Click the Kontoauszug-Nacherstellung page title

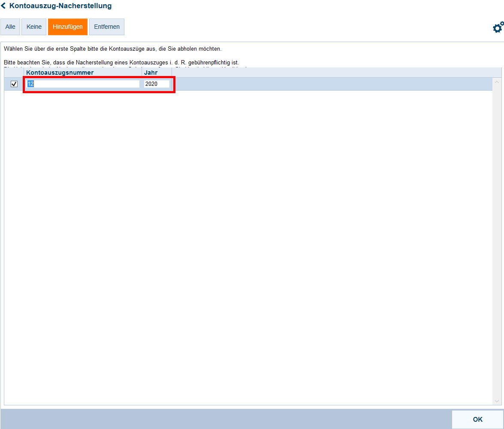coord(60,6)
